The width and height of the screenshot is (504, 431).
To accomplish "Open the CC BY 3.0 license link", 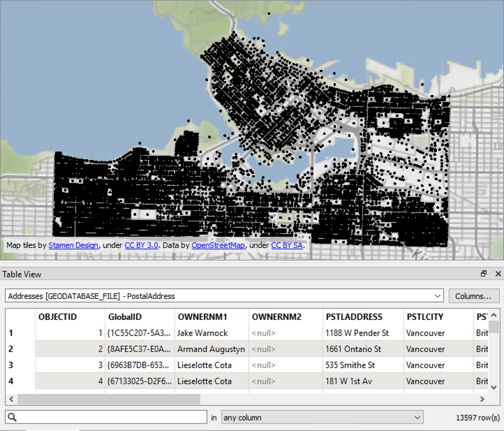I will click(142, 245).
